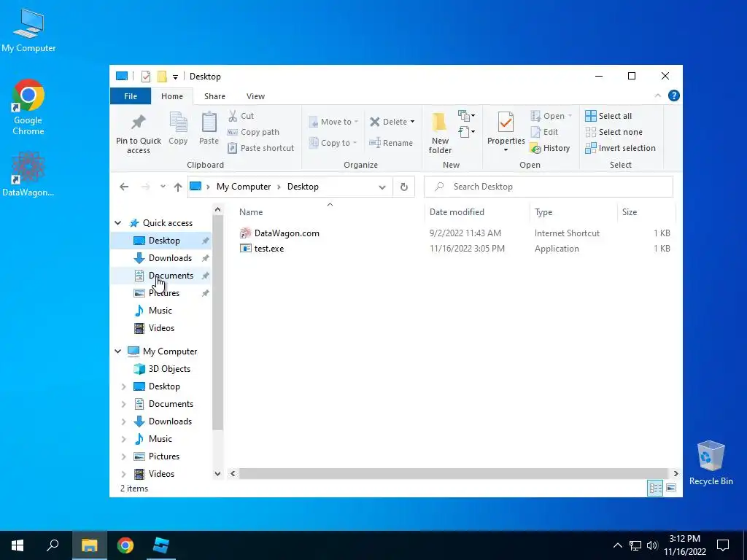Open Music under Quick access
This screenshot has width=747, height=560.
click(x=161, y=311)
